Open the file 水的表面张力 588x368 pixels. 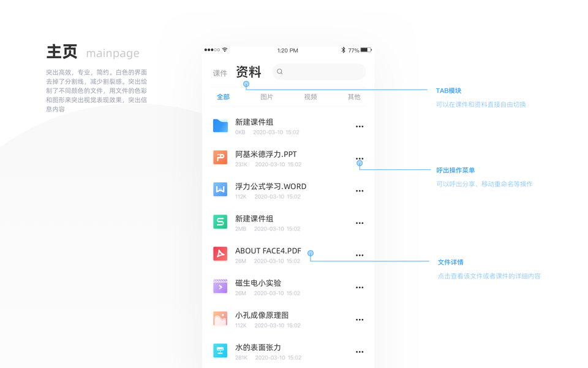(x=258, y=347)
